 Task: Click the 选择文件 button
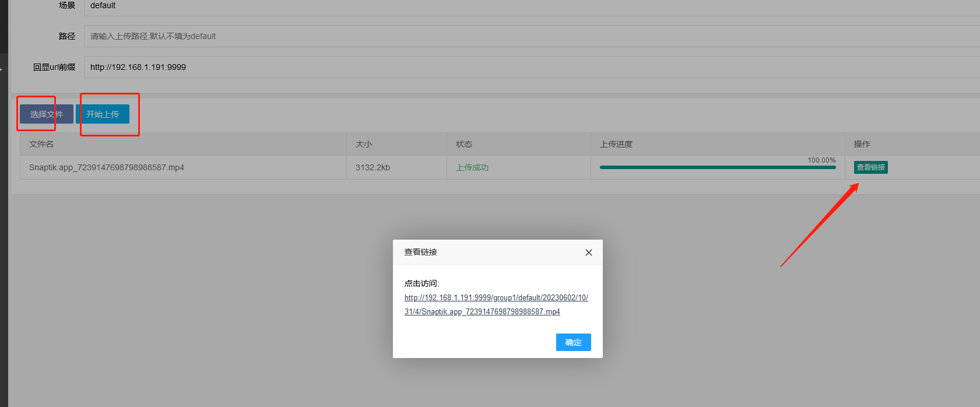pos(47,114)
